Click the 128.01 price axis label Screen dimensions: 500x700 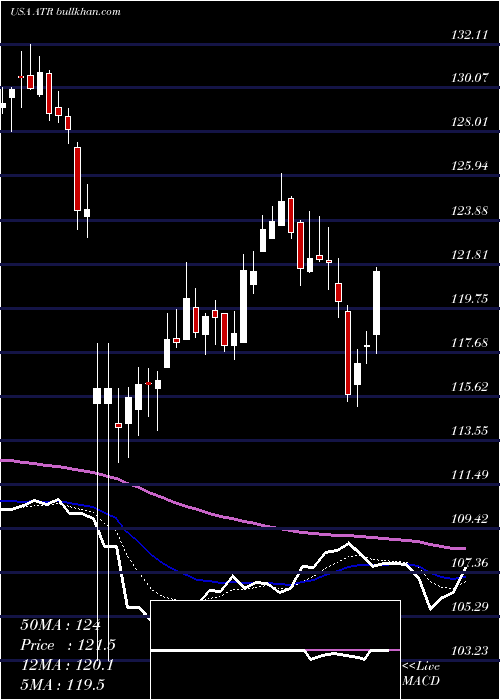pos(469,122)
